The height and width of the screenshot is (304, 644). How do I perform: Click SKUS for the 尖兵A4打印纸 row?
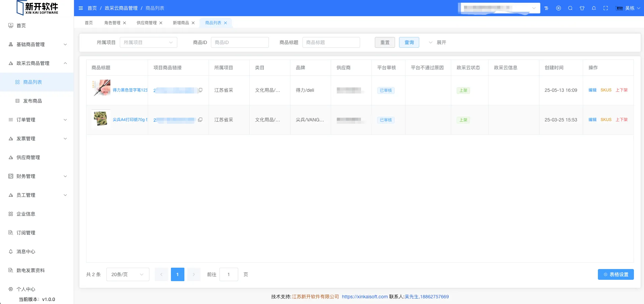pos(606,120)
